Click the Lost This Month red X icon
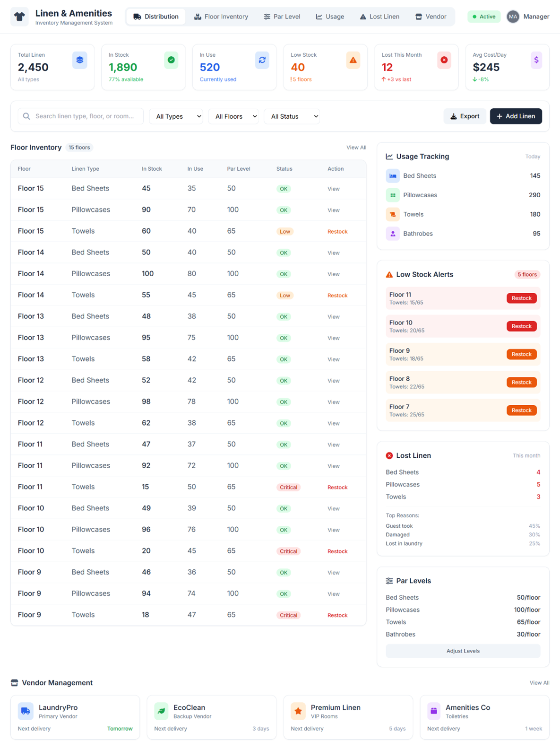560x750 pixels. (444, 60)
